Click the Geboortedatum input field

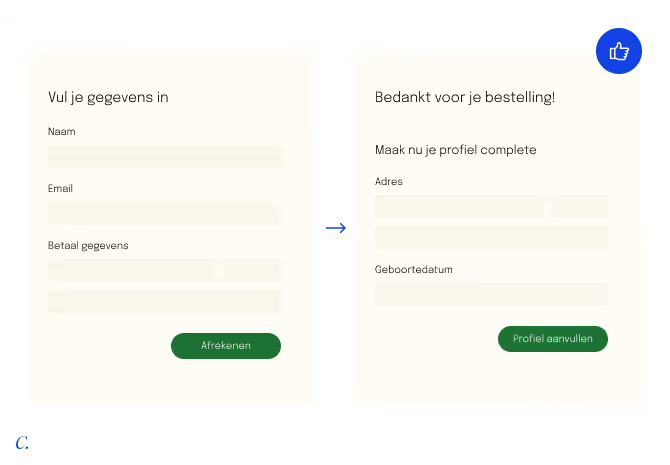(x=491, y=294)
